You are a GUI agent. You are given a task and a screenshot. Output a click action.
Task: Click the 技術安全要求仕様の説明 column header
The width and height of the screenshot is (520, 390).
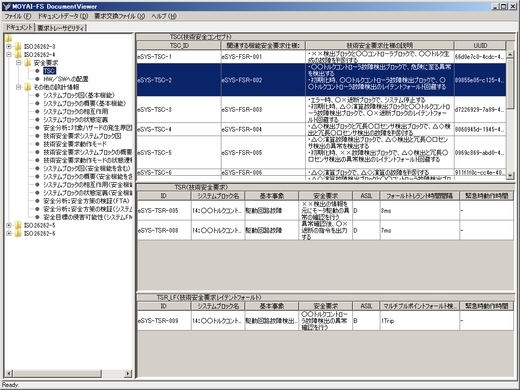click(380, 45)
